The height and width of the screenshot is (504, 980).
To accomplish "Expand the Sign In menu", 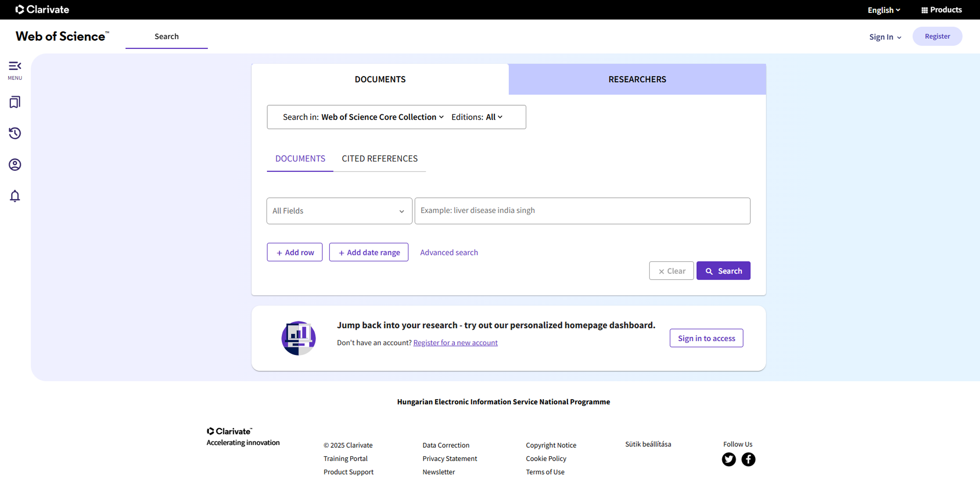I will tap(885, 37).
